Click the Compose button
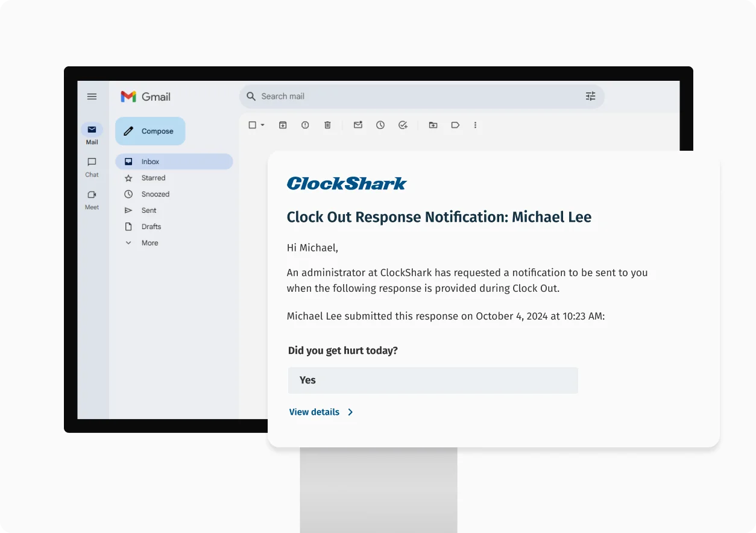Image resolution: width=756 pixels, height=533 pixels. click(150, 131)
